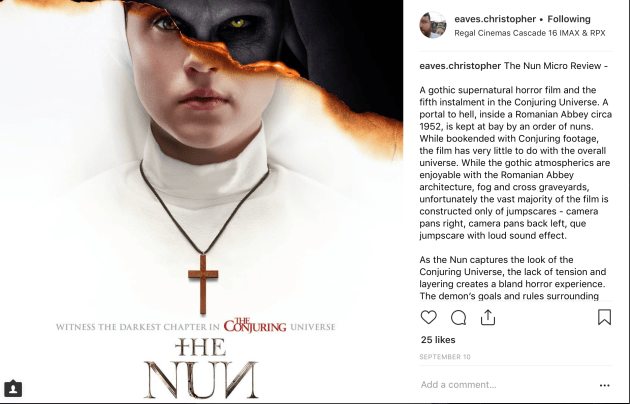The height and width of the screenshot is (404, 630).
Task: Open eaves.christopher profile picture
Action: (x=433, y=25)
